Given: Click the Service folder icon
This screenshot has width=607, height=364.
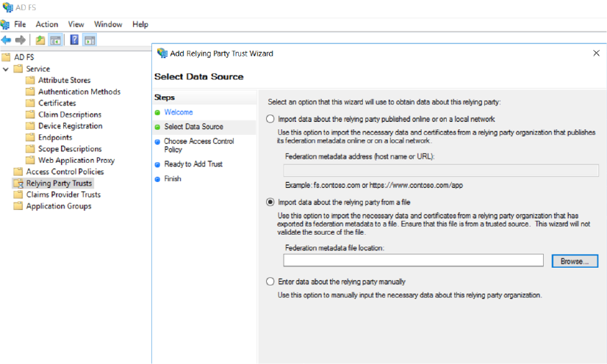Looking at the screenshot, I should 18,69.
